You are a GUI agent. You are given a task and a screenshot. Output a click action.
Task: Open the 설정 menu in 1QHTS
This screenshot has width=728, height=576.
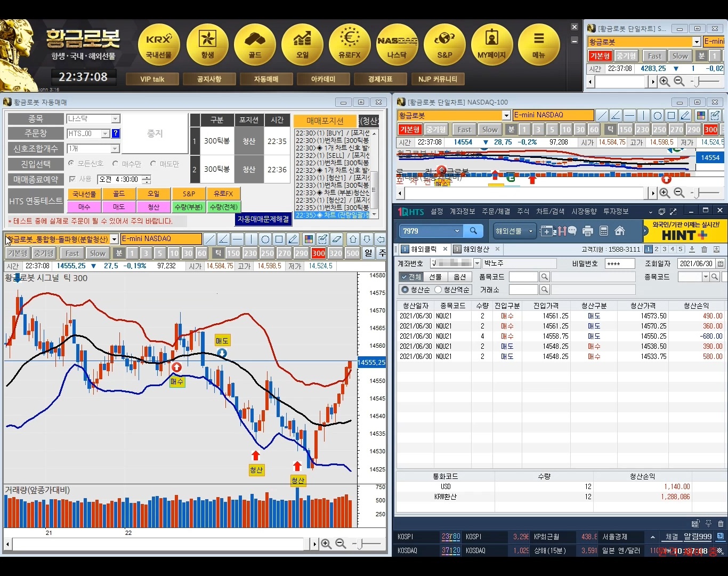coord(437,211)
